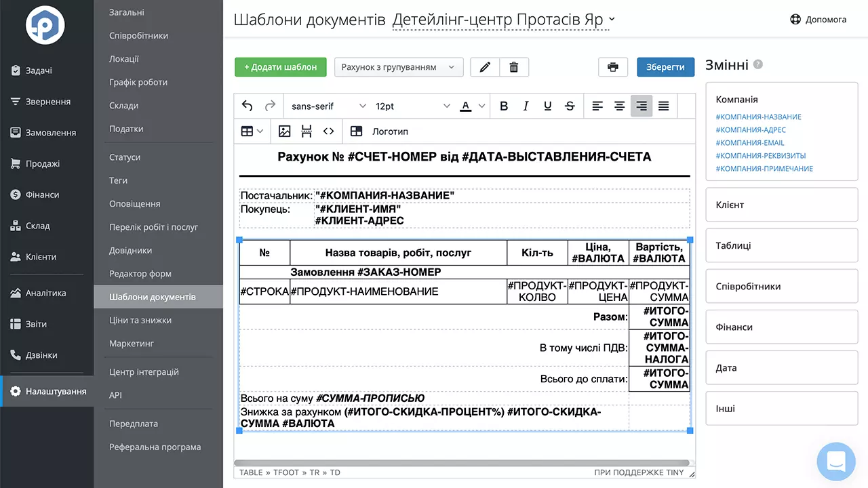Expand the Таблиці variables section
The image size is (868, 488).
(x=782, y=245)
